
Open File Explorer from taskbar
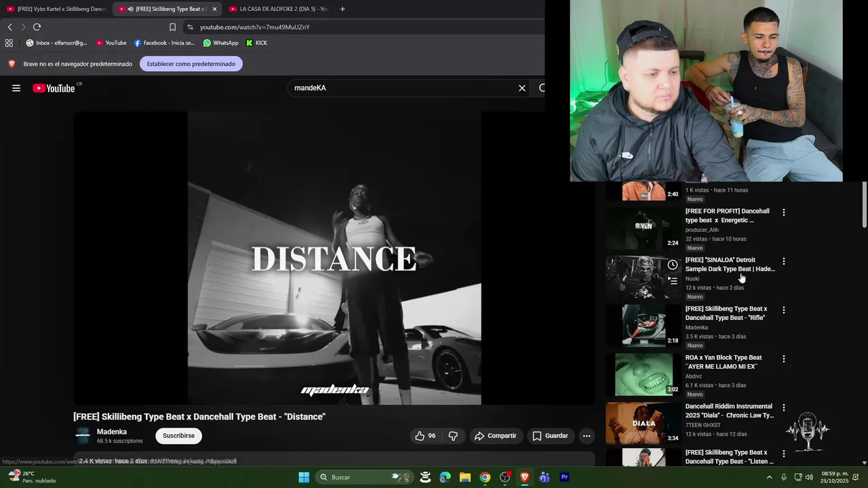(x=465, y=477)
